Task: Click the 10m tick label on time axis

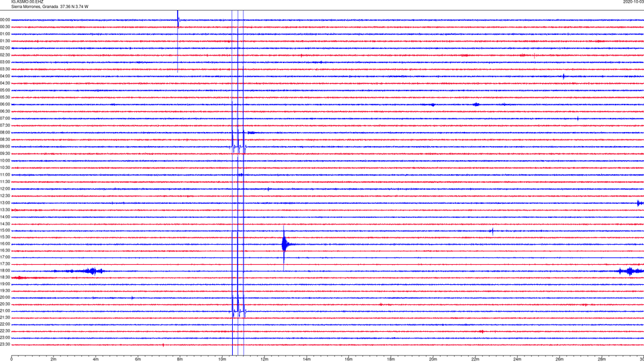Action: tap(222, 359)
